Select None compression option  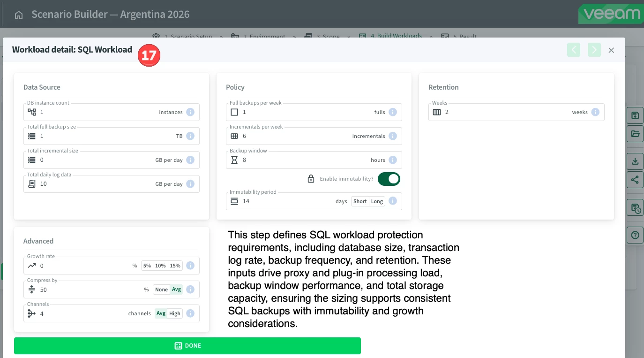pyautogui.click(x=161, y=289)
